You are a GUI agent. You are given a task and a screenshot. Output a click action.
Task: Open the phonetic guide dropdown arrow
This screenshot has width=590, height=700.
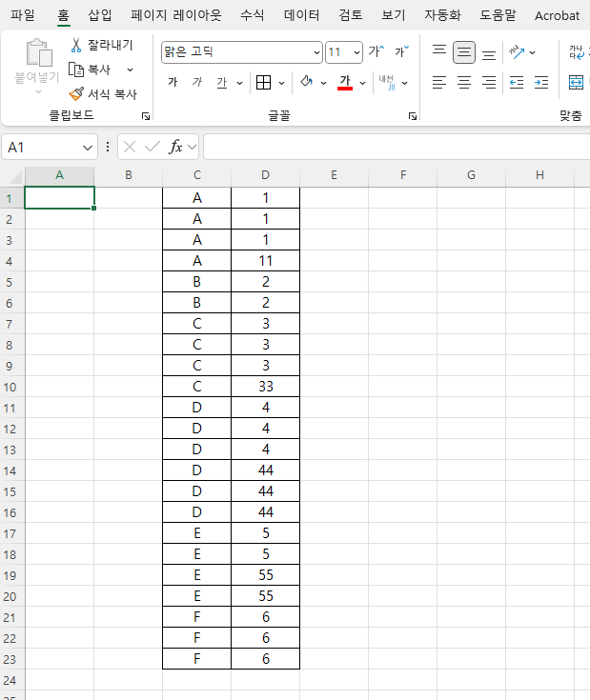click(x=405, y=83)
